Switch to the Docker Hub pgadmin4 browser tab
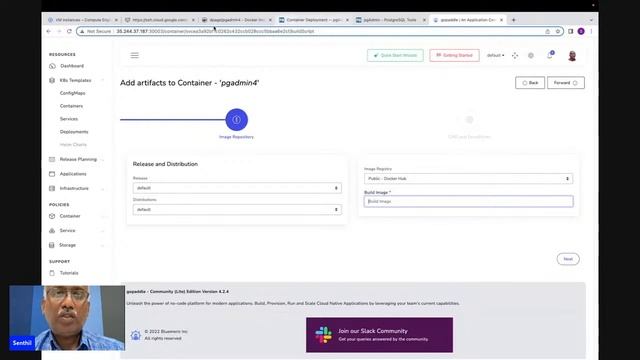Image resolution: width=640 pixels, height=360 pixels. (237, 20)
